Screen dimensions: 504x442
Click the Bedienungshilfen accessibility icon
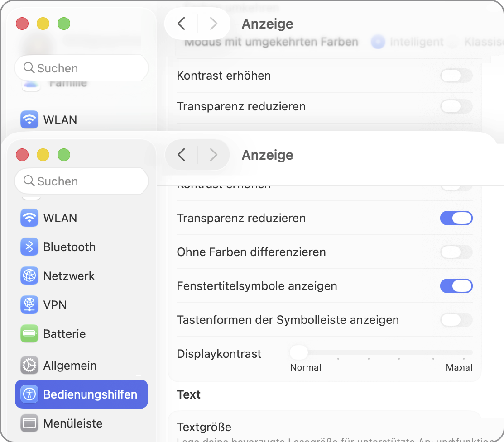pos(29,394)
